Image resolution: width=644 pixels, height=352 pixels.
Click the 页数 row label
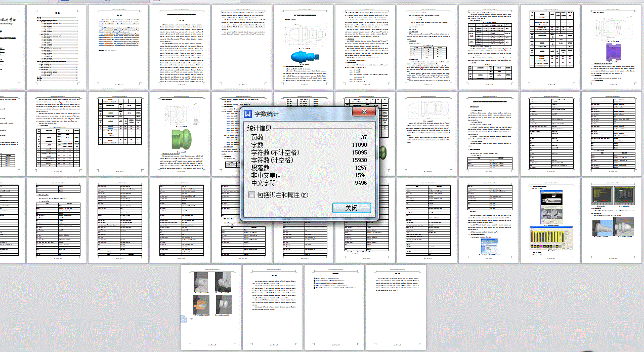click(257, 137)
